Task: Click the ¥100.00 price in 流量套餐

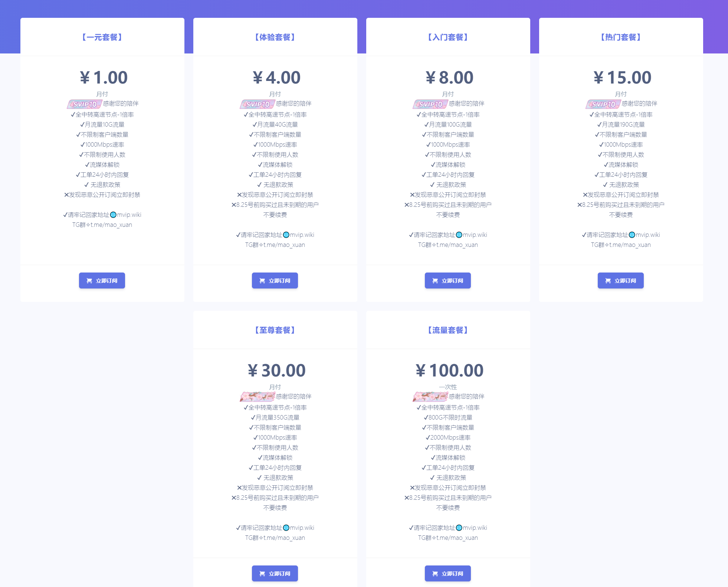Action: tap(449, 371)
